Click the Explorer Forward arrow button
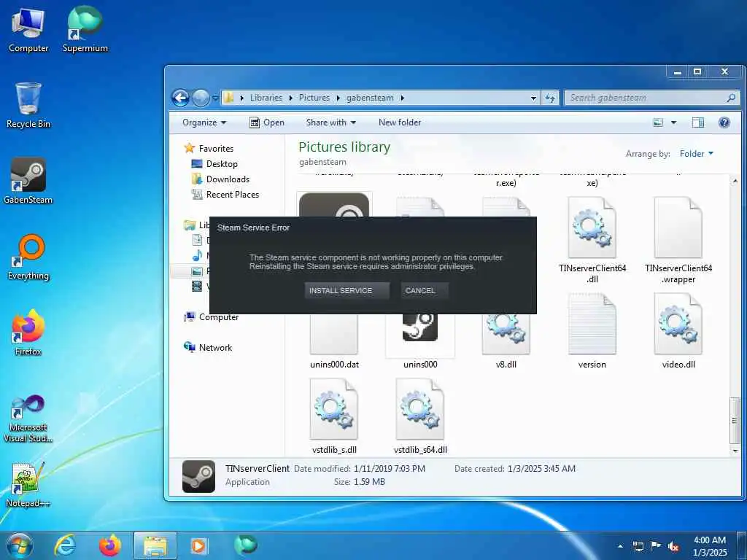747x560 pixels. 201,98
